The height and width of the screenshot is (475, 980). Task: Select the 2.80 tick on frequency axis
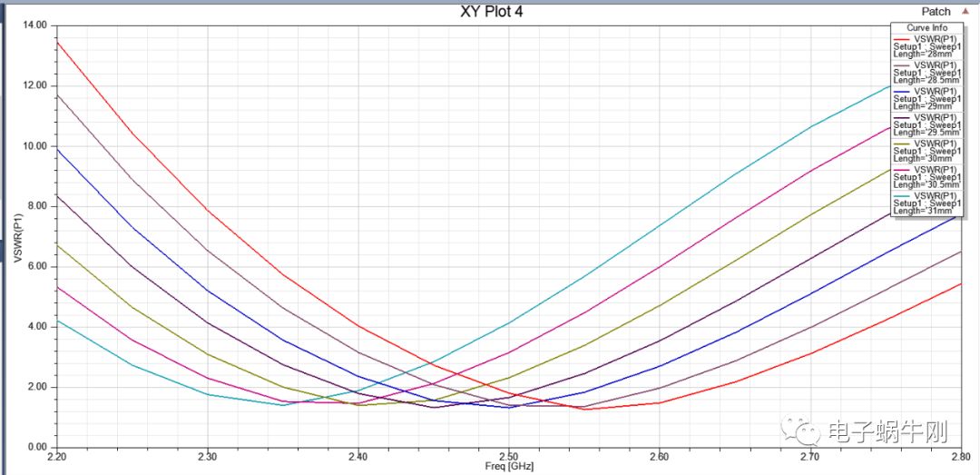(960, 456)
